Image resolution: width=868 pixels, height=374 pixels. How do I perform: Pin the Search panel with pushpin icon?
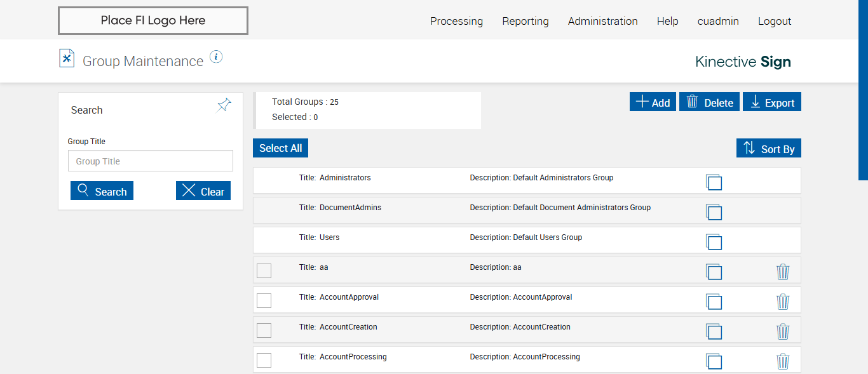pyautogui.click(x=224, y=105)
